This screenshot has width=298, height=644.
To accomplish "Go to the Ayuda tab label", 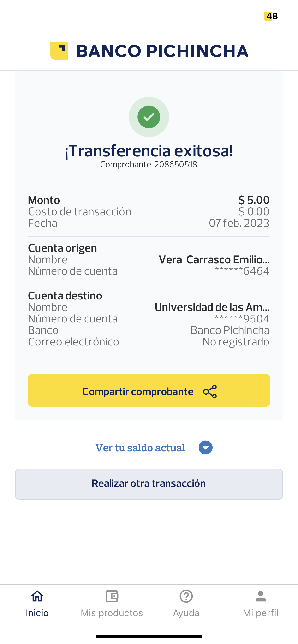I will pyautogui.click(x=186, y=613).
